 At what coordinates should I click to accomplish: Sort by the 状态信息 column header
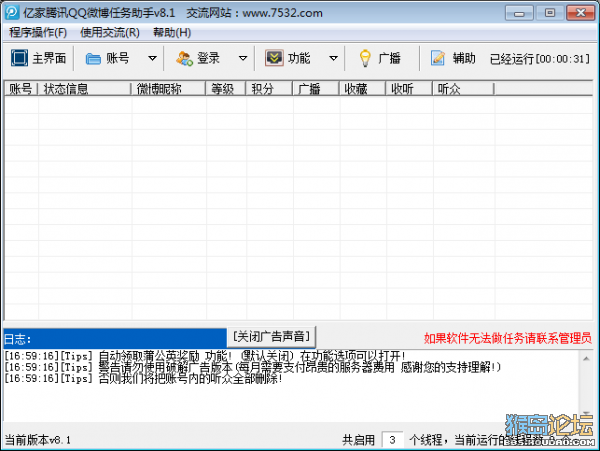pos(84,89)
